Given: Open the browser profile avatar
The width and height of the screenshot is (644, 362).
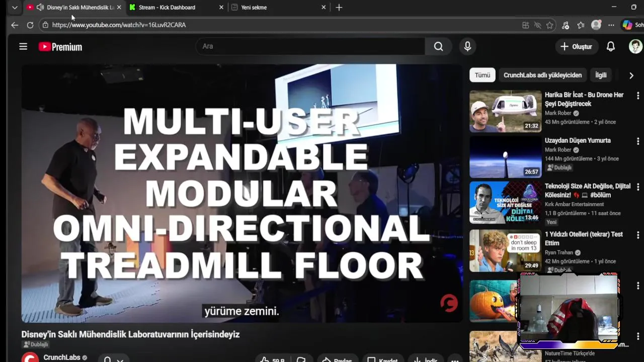Looking at the screenshot, I should 596,25.
